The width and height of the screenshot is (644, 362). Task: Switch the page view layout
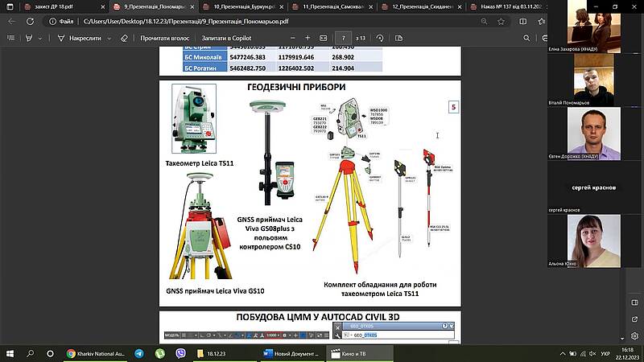tap(398, 38)
